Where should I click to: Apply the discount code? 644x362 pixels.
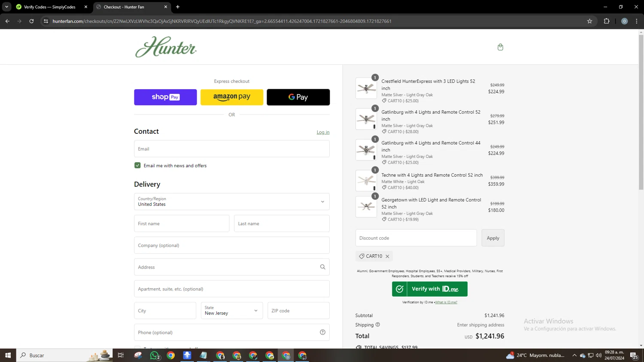click(x=493, y=238)
